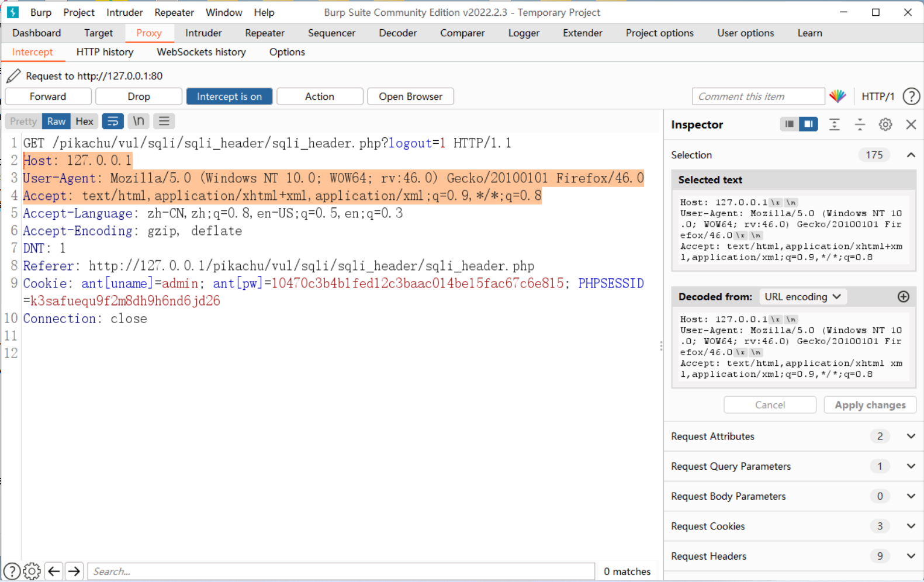Open WebSockets history sub-tab
Viewport: 924px width, 582px height.
pos(201,52)
